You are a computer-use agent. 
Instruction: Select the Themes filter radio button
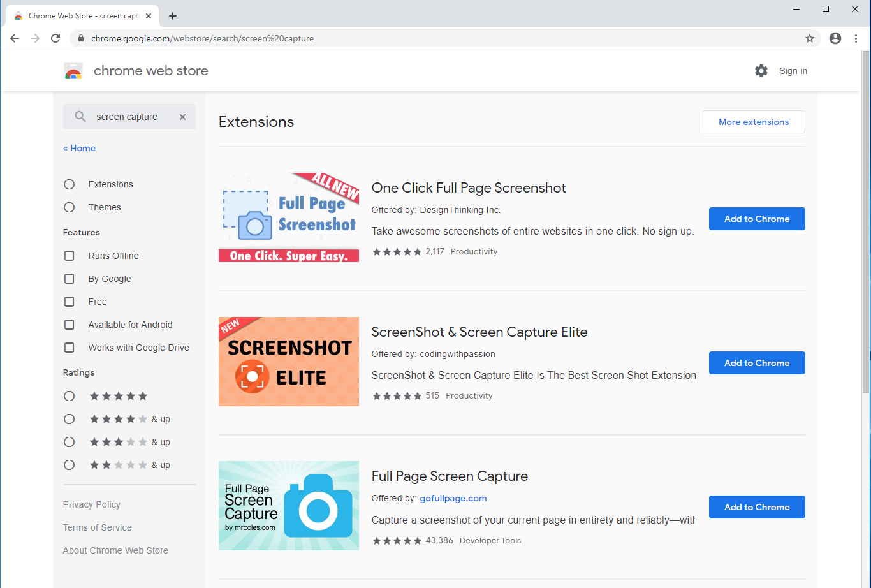[x=70, y=207]
